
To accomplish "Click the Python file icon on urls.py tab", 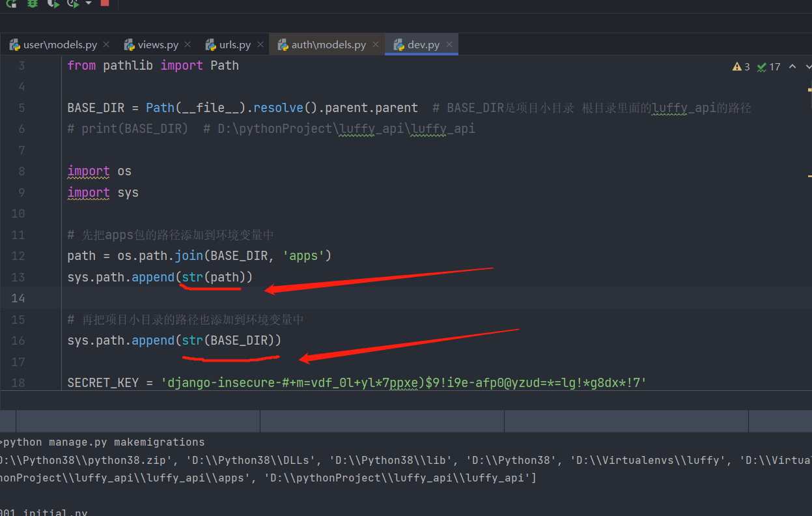I will click(210, 45).
